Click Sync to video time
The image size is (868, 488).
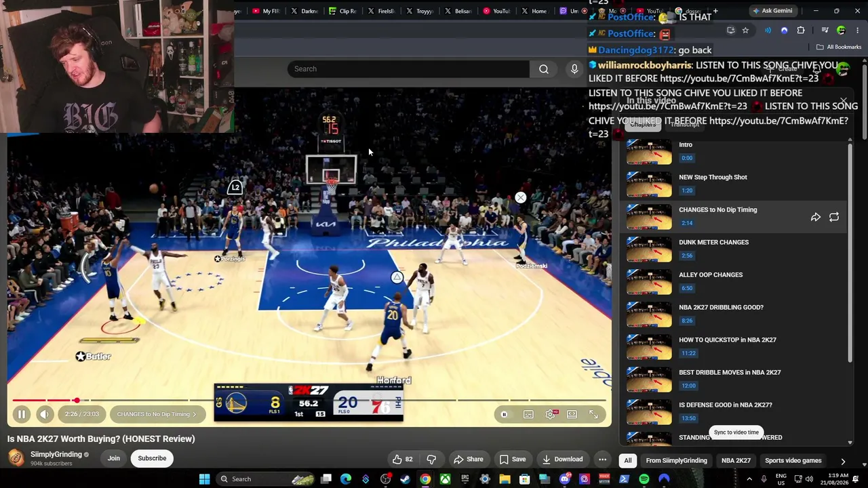[736, 432]
